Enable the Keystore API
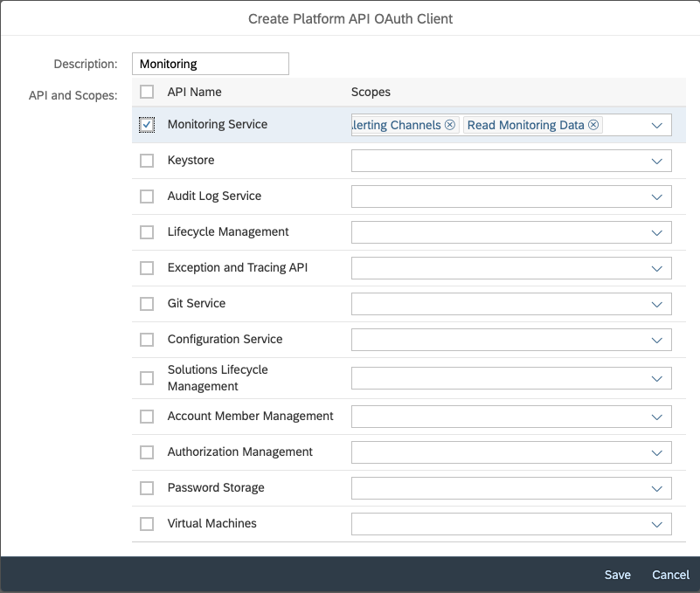Viewport: 700px width, 593px height. click(x=146, y=160)
